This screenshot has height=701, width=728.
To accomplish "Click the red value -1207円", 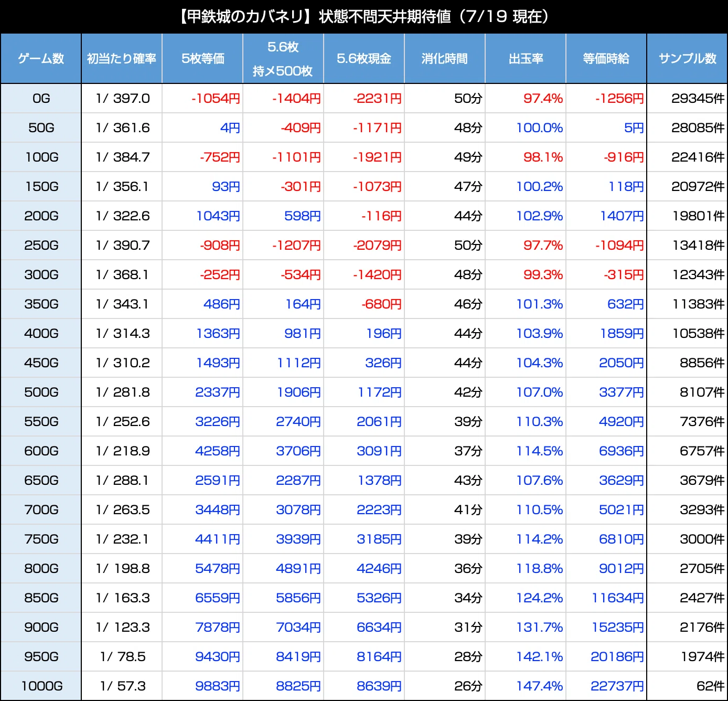I will coord(296,245).
